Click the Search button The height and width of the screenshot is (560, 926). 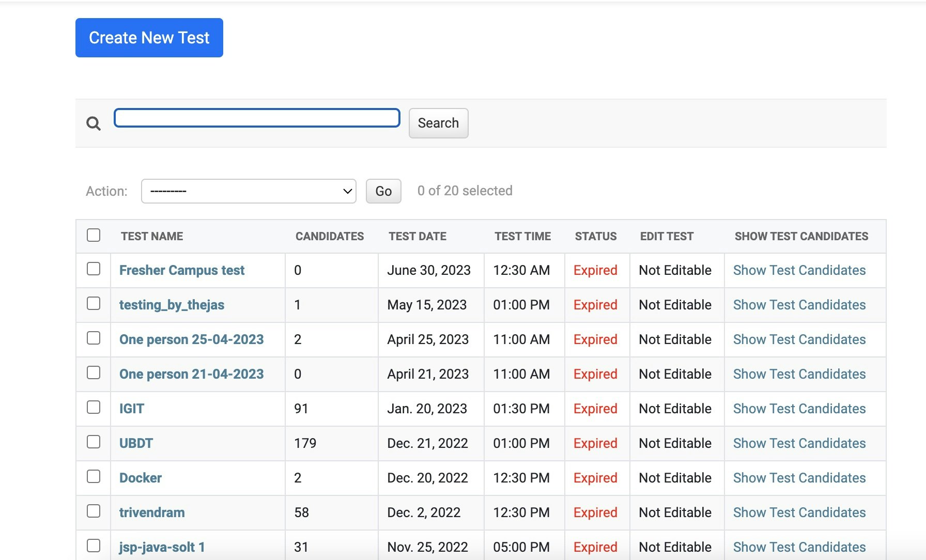438,123
